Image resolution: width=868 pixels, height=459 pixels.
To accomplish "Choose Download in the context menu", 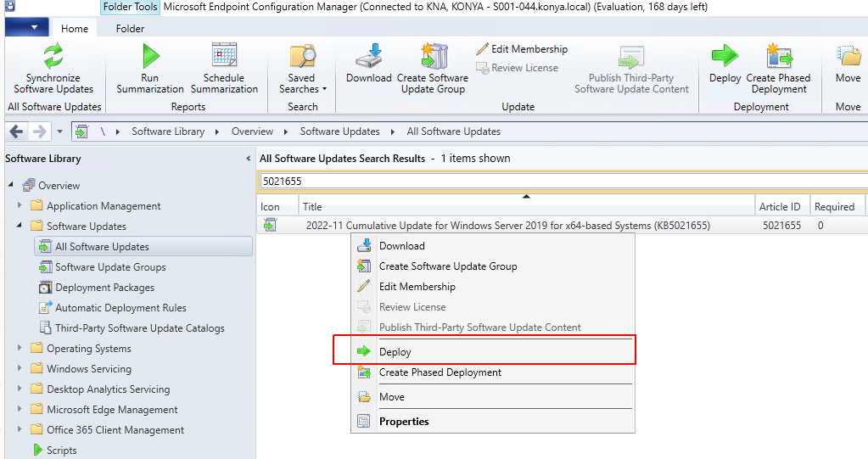I will pos(493,246).
